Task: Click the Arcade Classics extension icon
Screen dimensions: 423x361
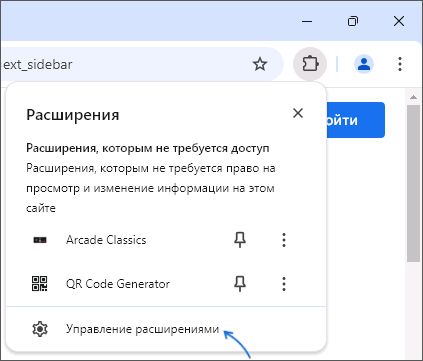Action: point(40,240)
